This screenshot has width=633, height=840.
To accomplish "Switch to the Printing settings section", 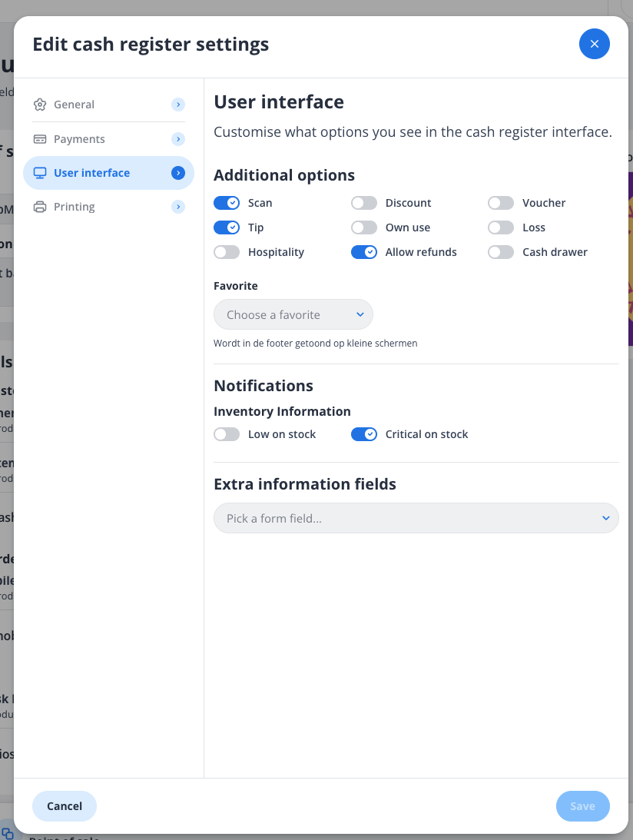I will (x=75, y=207).
